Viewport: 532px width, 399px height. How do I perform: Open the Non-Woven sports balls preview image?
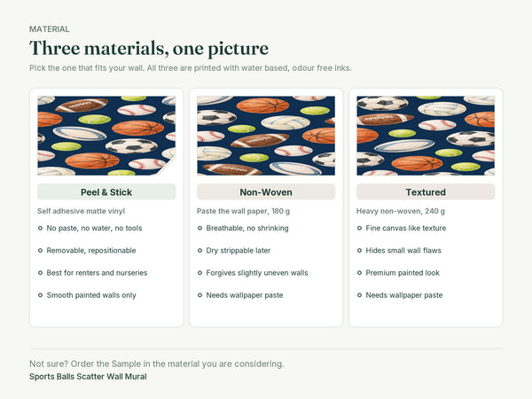point(266,136)
